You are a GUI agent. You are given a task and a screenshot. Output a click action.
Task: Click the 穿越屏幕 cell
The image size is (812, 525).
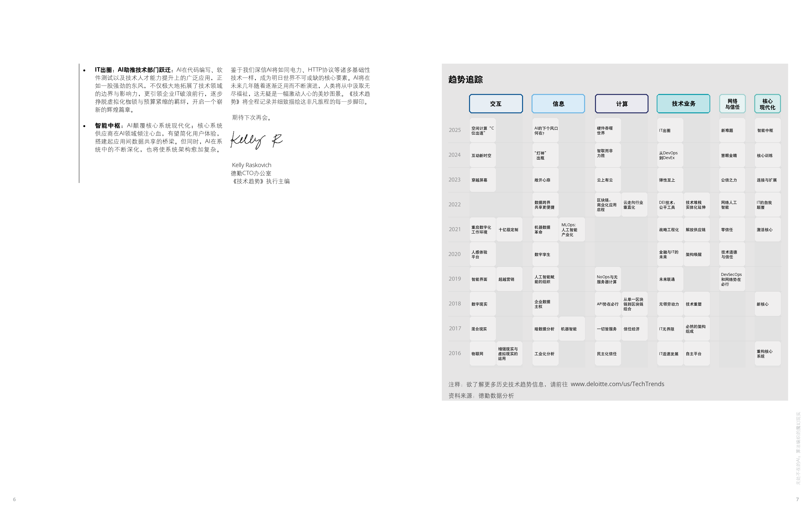(x=482, y=180)
